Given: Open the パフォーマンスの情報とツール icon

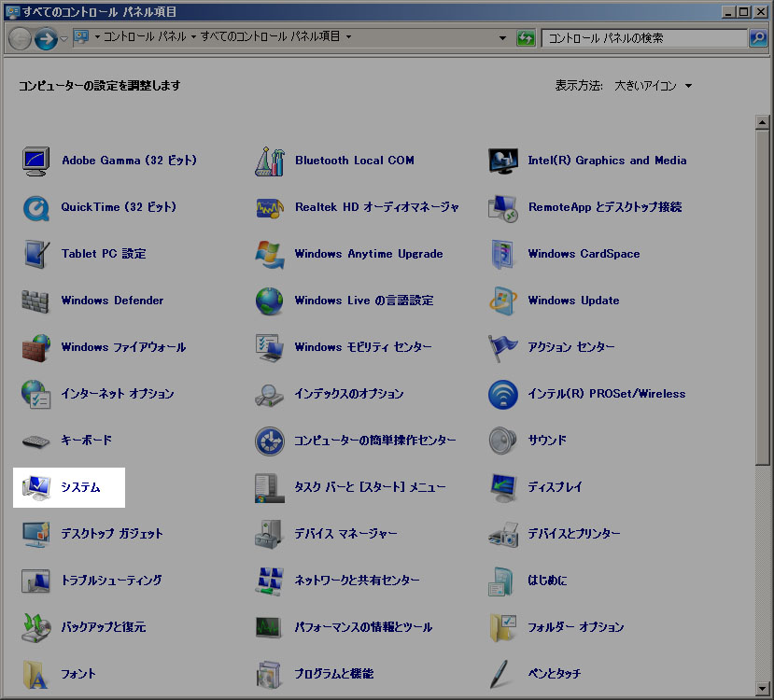Looking at the screenshot, I should 269,627.
